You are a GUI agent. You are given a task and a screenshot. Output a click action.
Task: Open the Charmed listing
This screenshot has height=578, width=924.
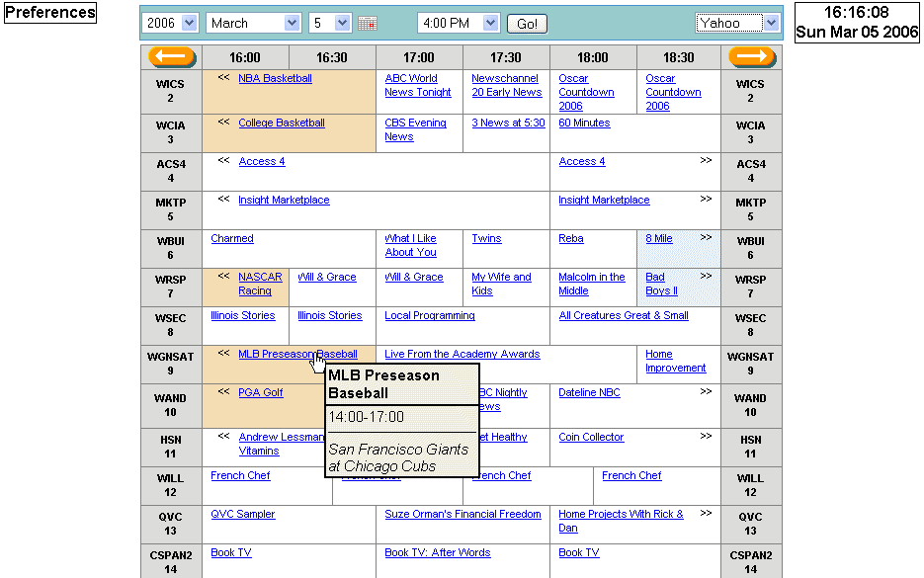pos(232,239)
